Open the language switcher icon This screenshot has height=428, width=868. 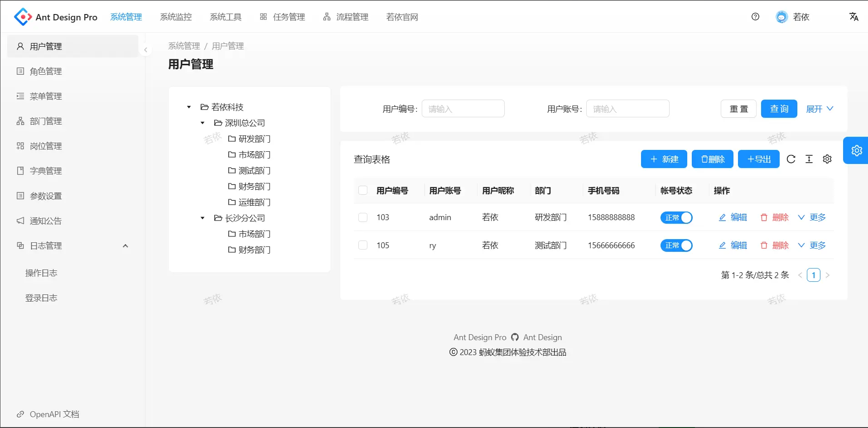(854, 17)
